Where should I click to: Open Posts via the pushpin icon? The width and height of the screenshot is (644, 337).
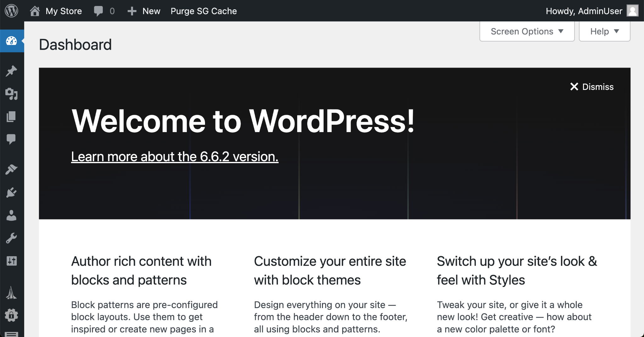(12, 71)
